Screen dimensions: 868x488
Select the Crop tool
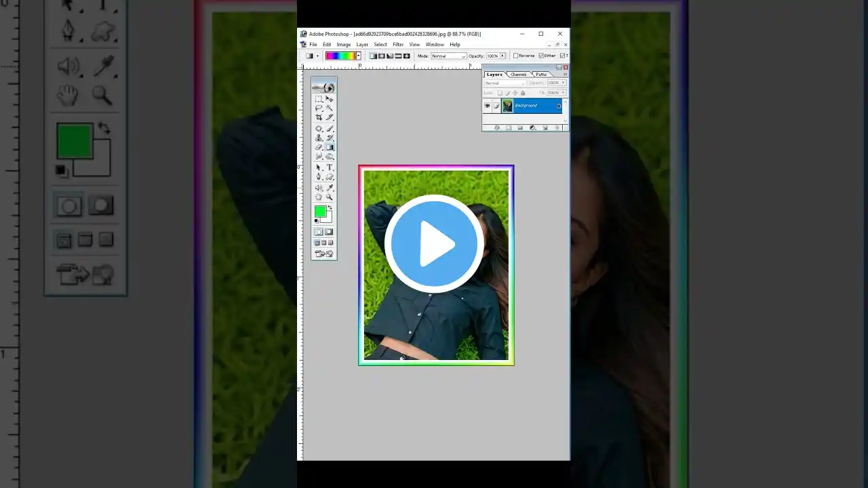[x=319, y=117]
